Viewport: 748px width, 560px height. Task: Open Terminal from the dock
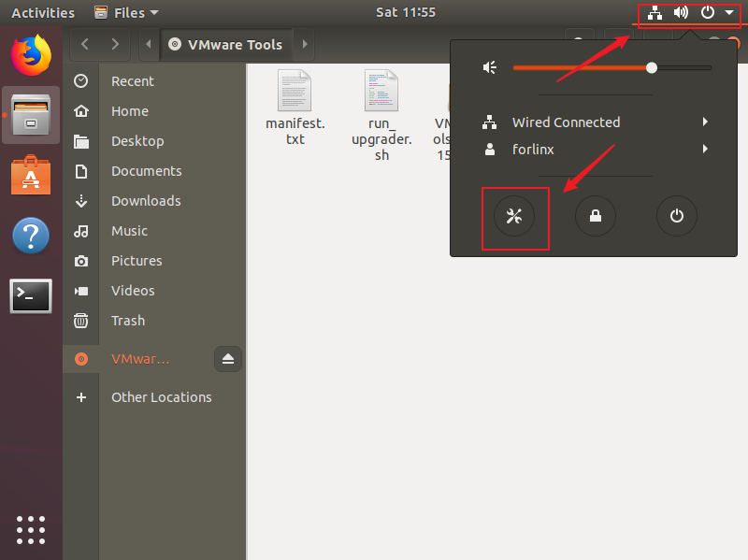point(31,296)
